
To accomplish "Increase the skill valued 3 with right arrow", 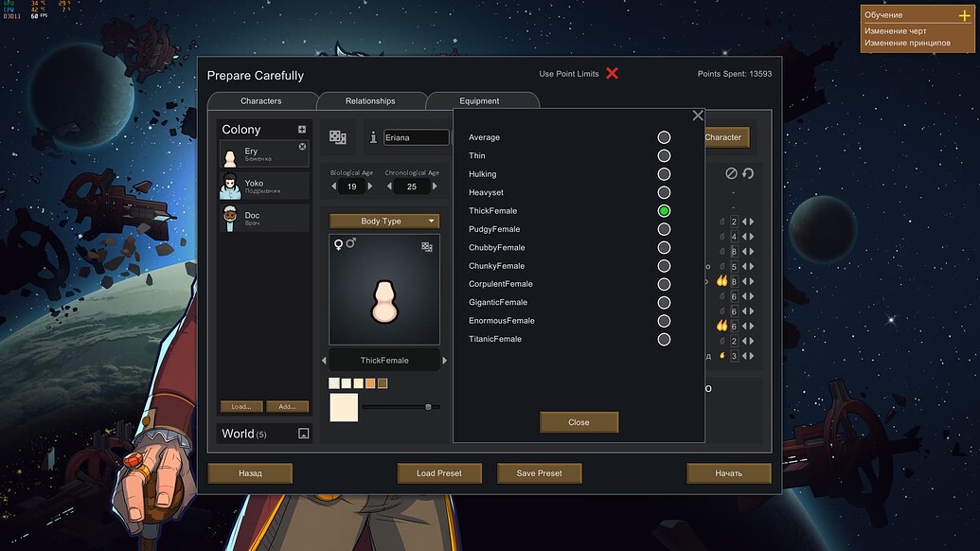I will (x=752, y=356).
